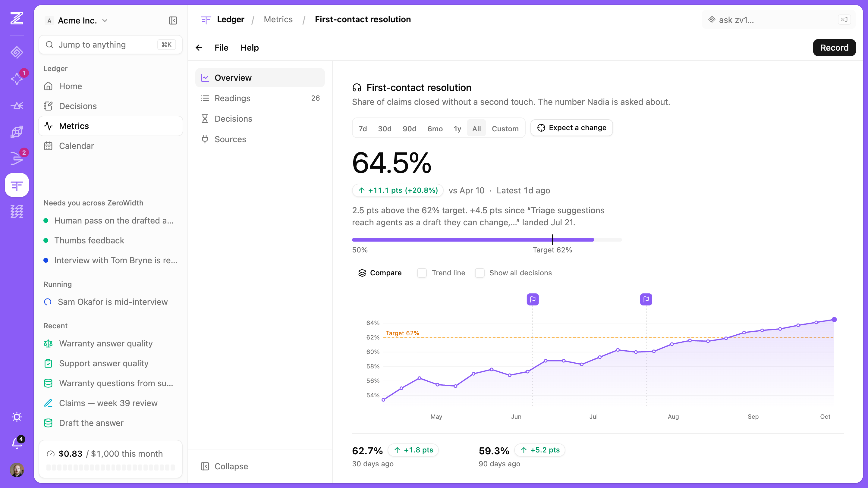Collapse the sidebar with the panel icon

click(x=173, y=20)
